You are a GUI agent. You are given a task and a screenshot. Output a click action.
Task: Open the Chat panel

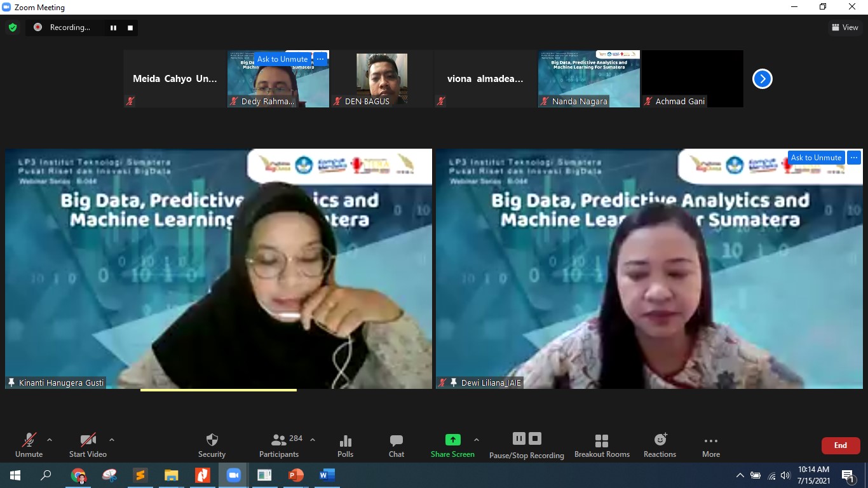(397, 445)
